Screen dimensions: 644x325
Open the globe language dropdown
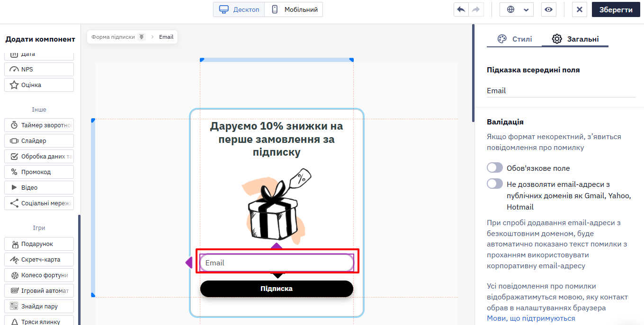pos(518,9)
